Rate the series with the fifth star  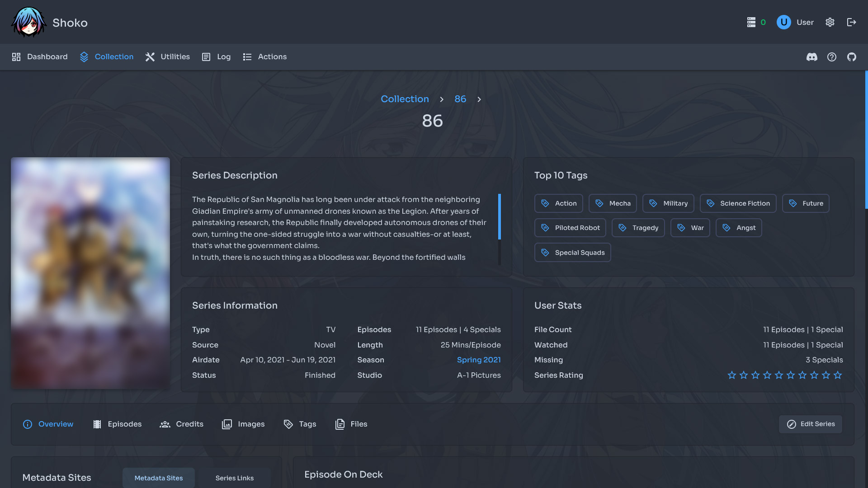pos(778,375)
